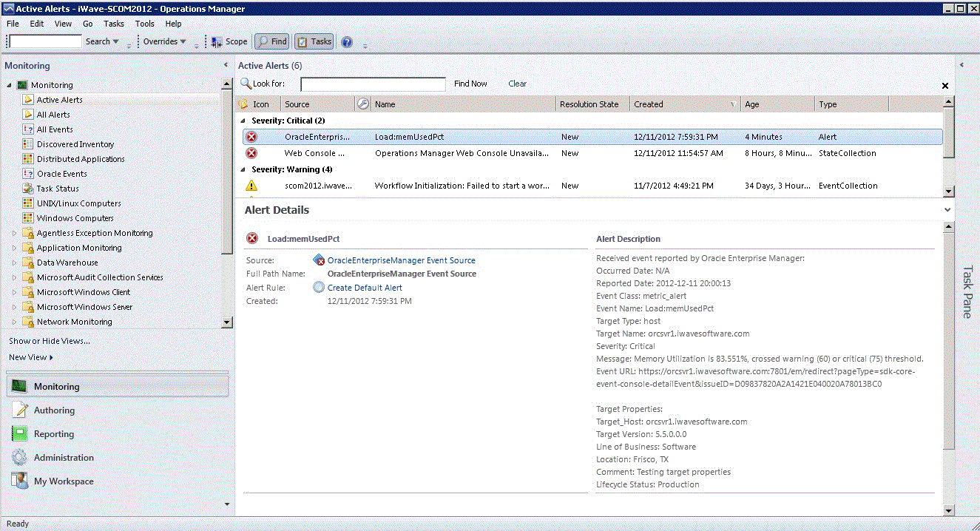This screenshot has width=980, height=531.
Task: Open Help using the question mark icon
Action: (x=346, y=41)
